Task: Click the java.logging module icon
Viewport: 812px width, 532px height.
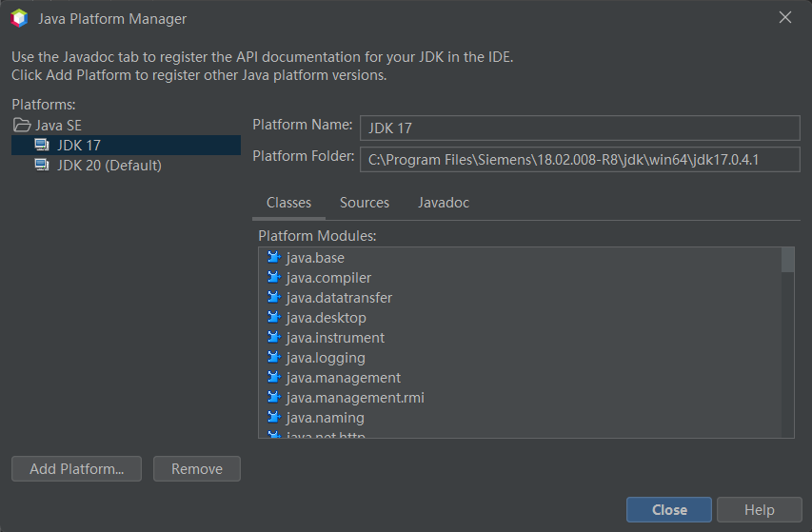Action: click(274, 358)
